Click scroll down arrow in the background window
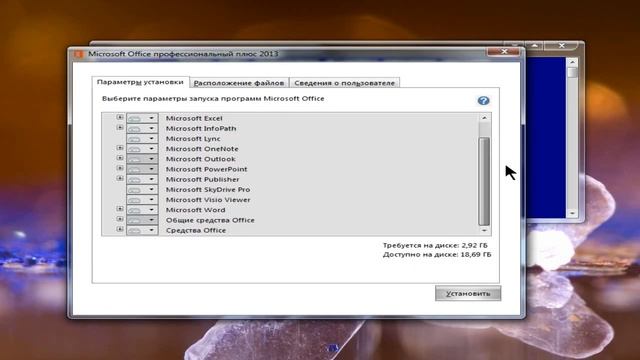The height and width of the screenshot is (360, 640). tap(572, 213)
